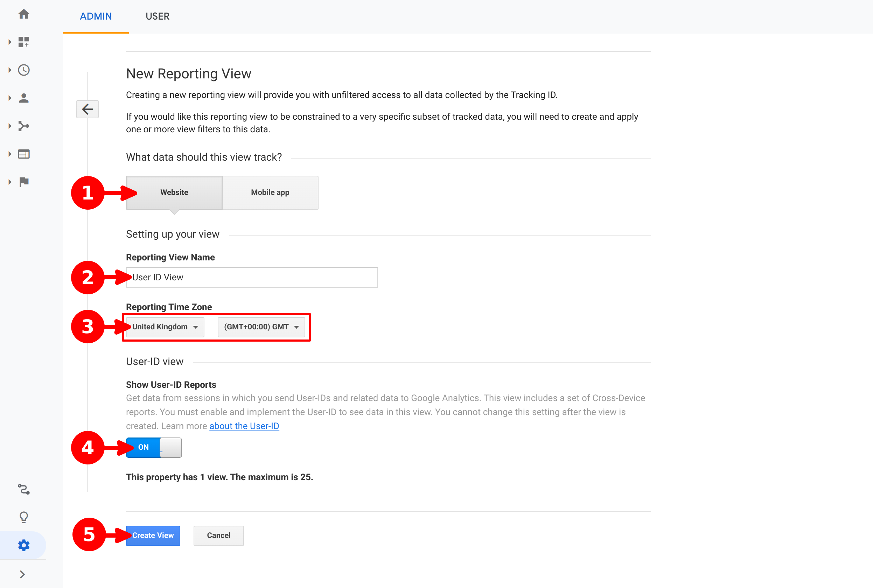Screen dimensions: 873x588
Task: Toggle the Show User-ID Reports switch
Action: [154, 447]
